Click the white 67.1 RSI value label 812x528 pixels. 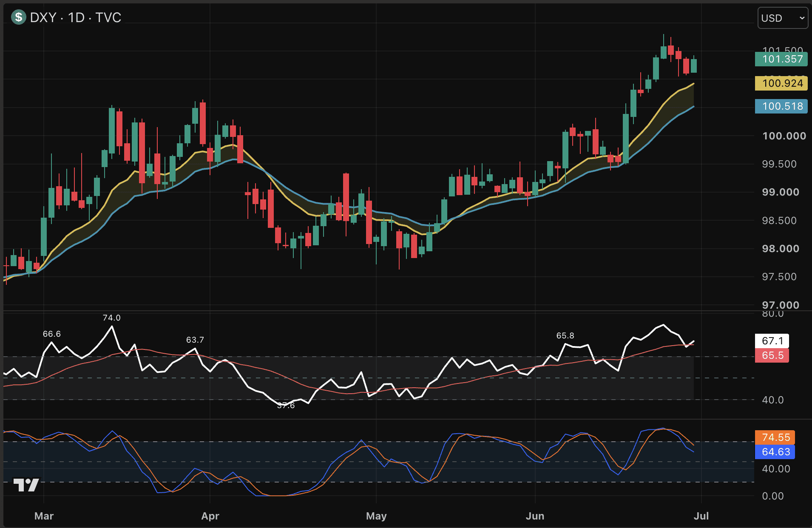click(x=772, y=341)
